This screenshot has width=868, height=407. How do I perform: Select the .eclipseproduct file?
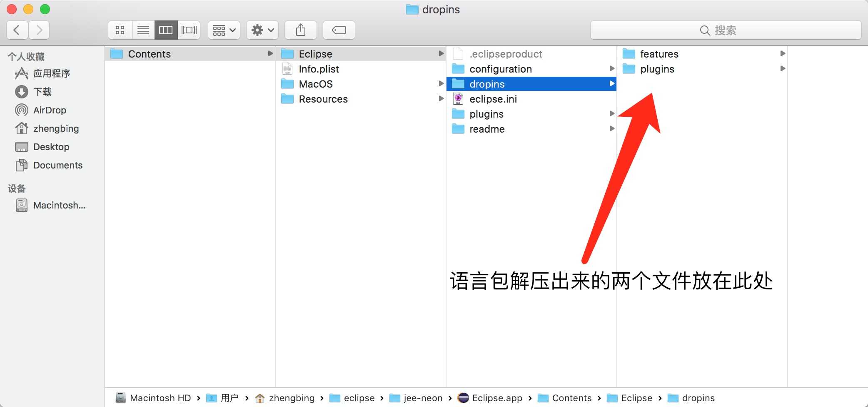pos(531,54)
